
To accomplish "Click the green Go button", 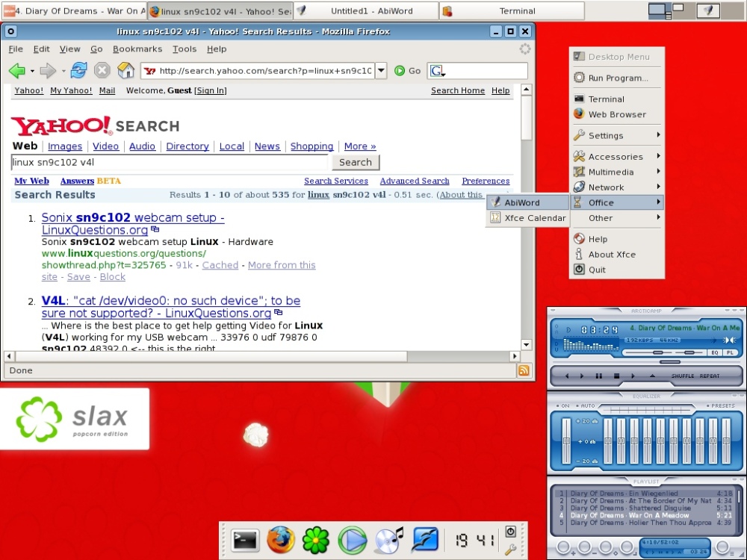I will [x=408, y=71].
